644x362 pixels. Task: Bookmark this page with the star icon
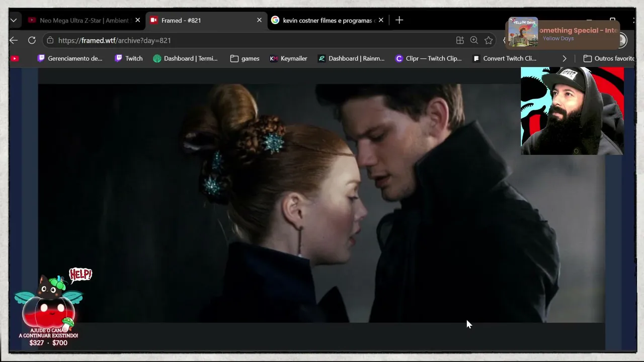pos(489,40)
